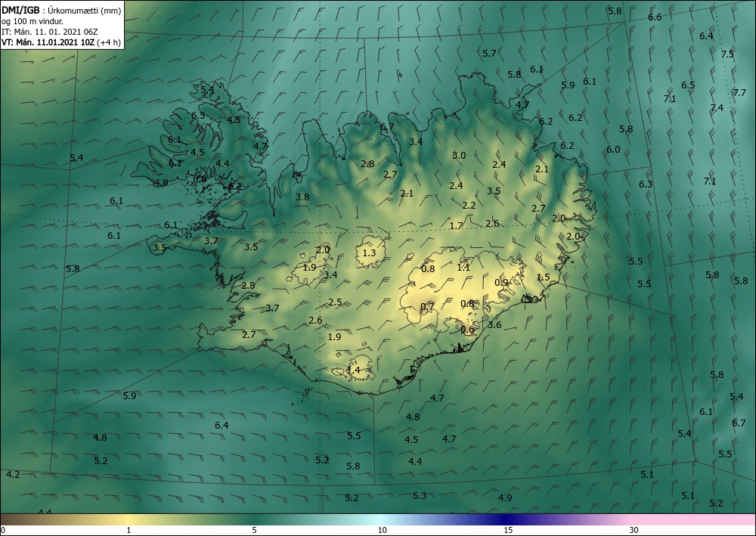This screenshot has height=536, width=756.
Task: Click the dark navy part of the color scale
Action: click(x=505, y=519)
